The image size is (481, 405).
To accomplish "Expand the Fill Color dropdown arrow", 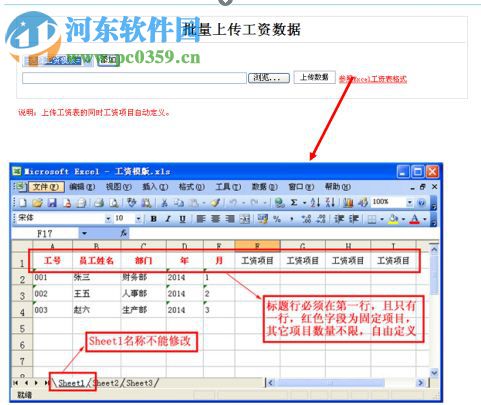I will click(403, 219).
